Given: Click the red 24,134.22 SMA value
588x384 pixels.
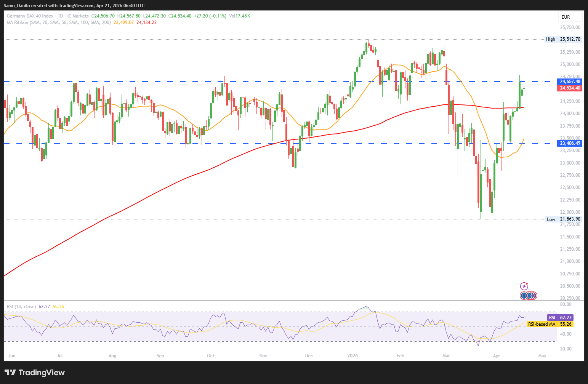Looking at the screenshot, I should coord(146,22).
